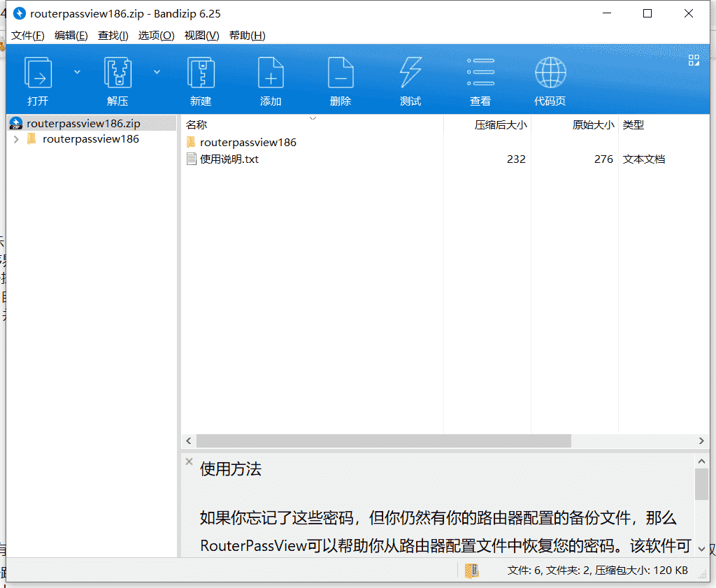Click the toolbar layout grid icon
The width and height of the screenshot is (716, 588).
pyautogui.click(x=694, y=60)
